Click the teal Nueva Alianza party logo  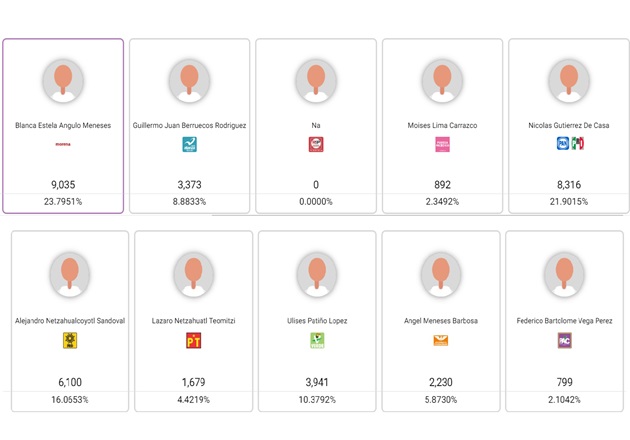pyautogui.click(x=189, y=144)
